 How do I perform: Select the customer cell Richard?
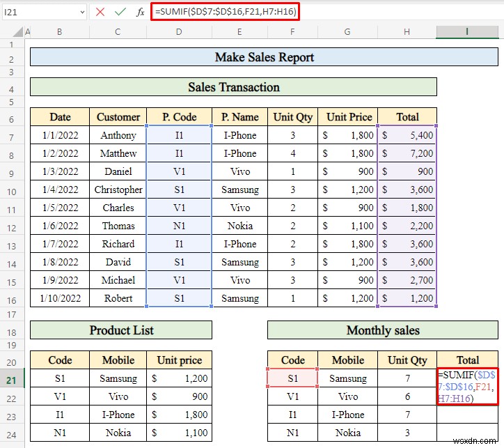(x=118, y=244)
